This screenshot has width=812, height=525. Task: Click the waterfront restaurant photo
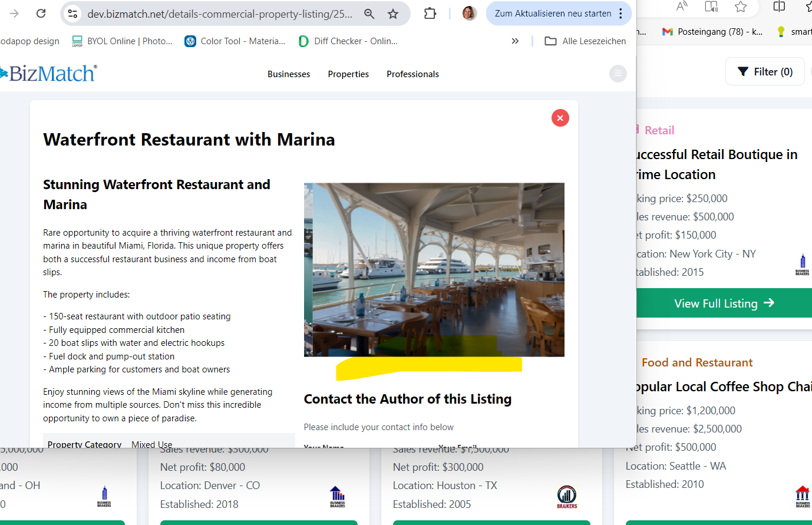434,269
